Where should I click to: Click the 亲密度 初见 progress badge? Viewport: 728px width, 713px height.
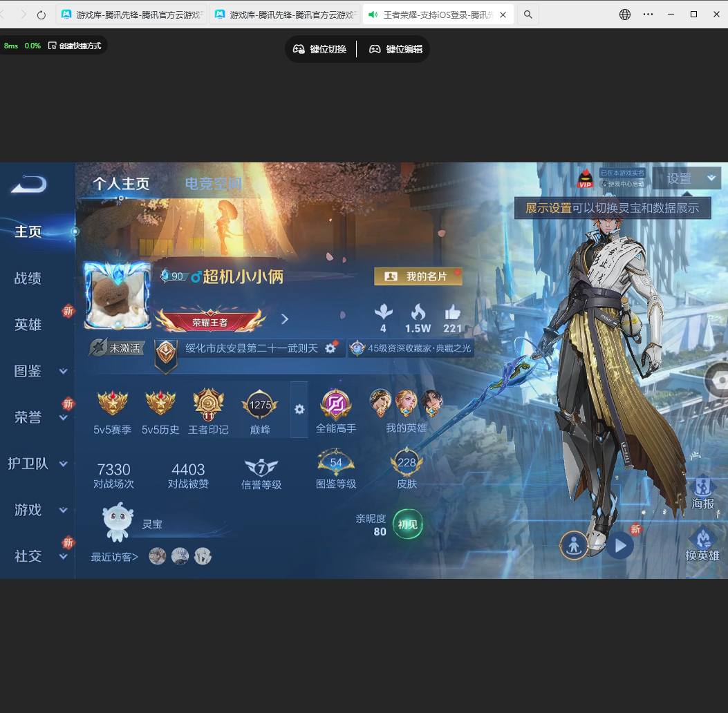[x=409, y=524]
